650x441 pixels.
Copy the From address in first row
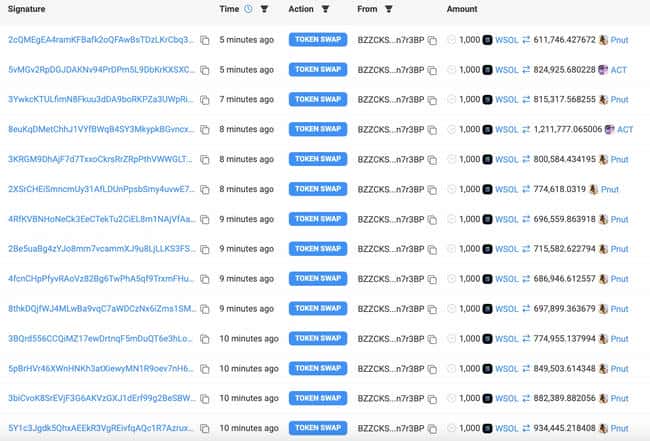tap(432, 40)
